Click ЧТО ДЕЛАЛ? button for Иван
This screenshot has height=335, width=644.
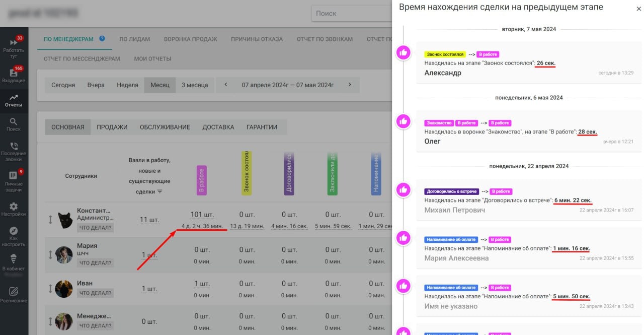96,293
